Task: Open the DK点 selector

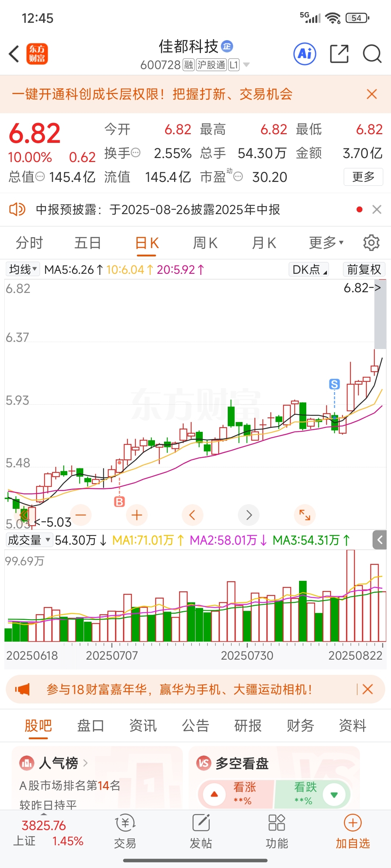Action: pos(309,269)
